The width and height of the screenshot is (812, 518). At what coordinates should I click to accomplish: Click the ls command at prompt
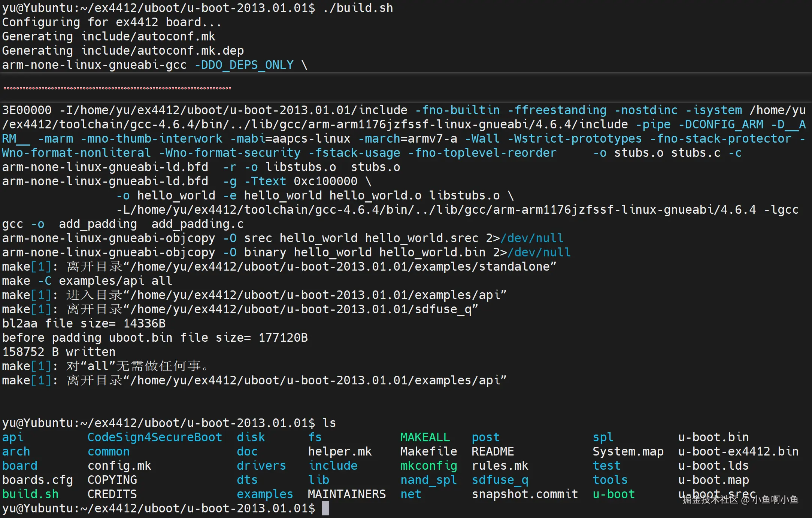coord(329,423)
